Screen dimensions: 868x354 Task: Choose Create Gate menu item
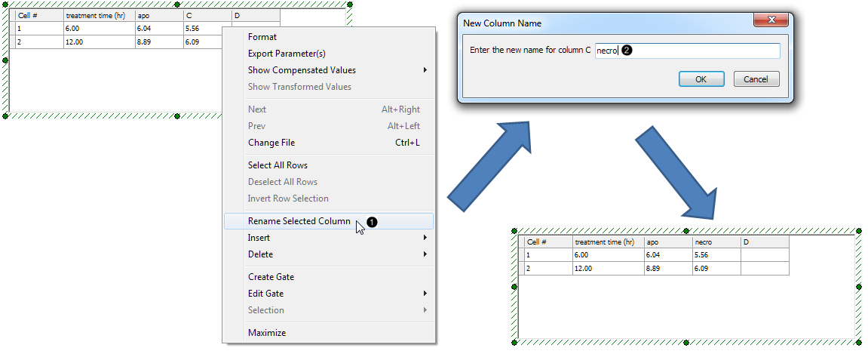pyautogui.click(x=271, y=277)
